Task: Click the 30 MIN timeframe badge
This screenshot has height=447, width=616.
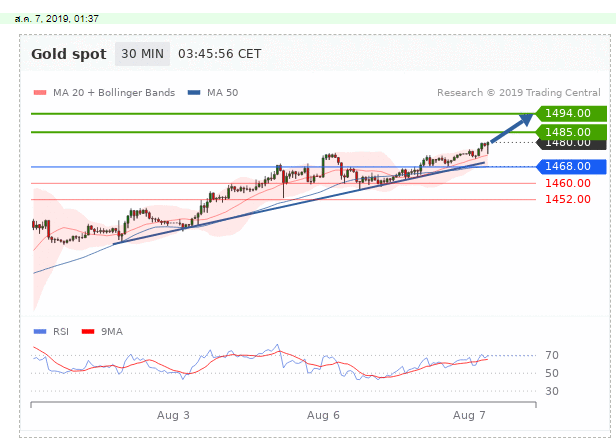Action: (x=142, y=54)
